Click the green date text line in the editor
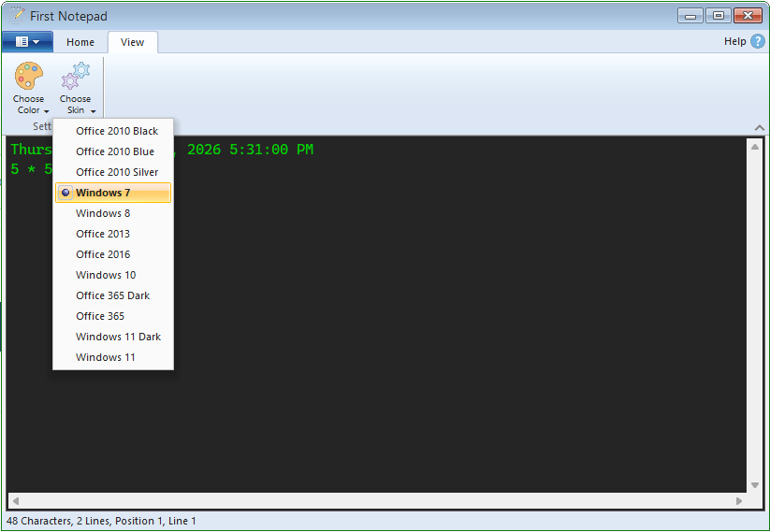770x532 pixels. pyautogui.click(x=162, y=150)
